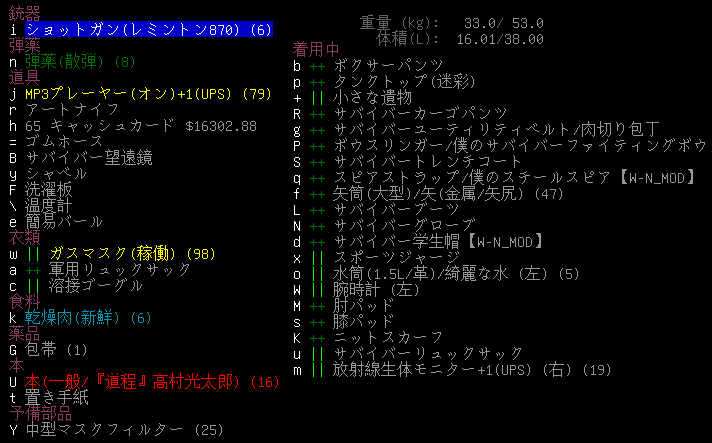Select キャッシュカード $16302.88 item
712x443 pixels.
coord(140,126)
